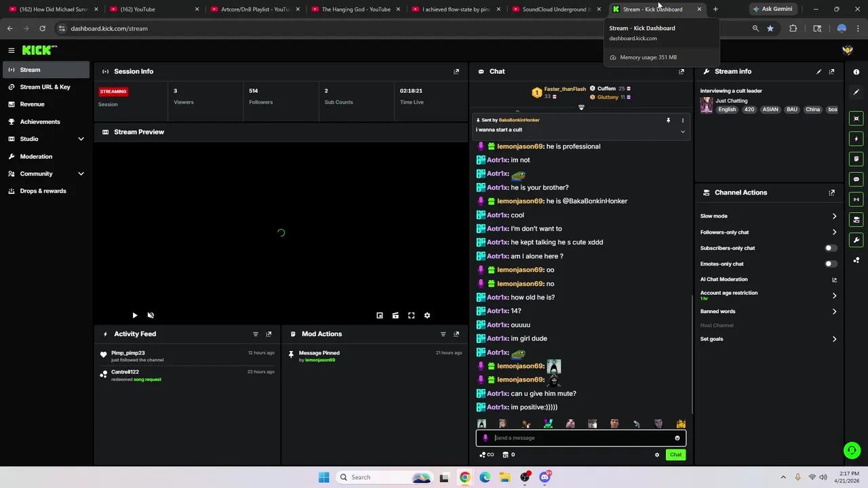Click BakaBonkinHonker pinned sender name
This screenshot has height=488, width=868.
[519, 120]
